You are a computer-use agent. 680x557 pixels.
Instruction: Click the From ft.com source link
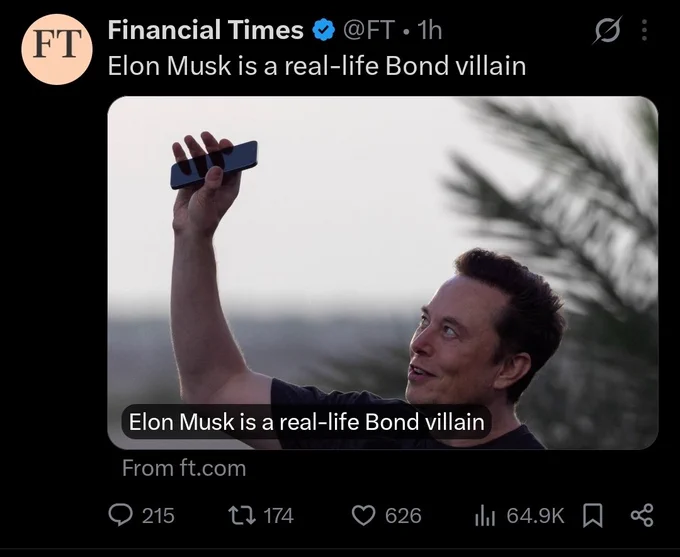184,468
